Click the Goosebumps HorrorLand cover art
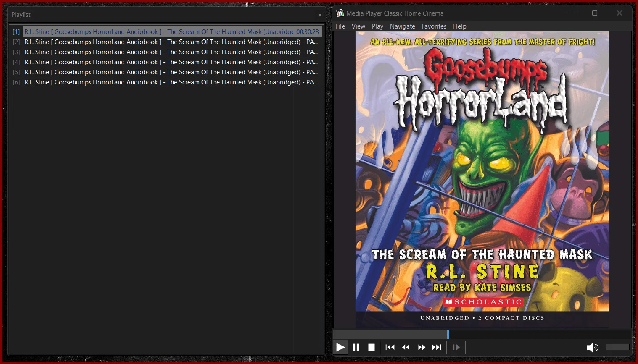Screen dimensions: 638x364 click(x=482, y=180)
